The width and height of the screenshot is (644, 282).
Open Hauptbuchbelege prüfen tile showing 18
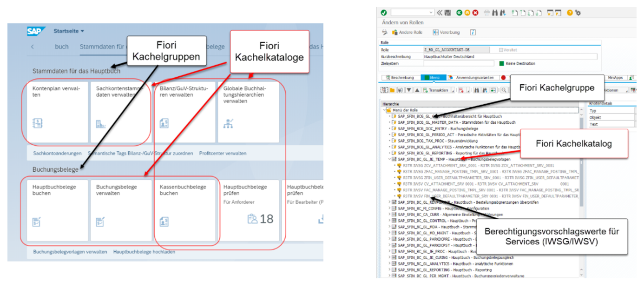point(249,211)
